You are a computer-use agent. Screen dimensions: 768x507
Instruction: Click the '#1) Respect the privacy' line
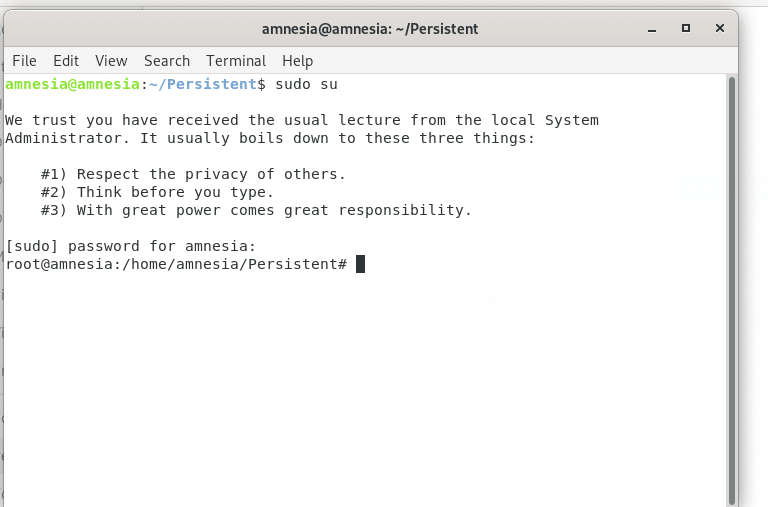(x=193, y=174)
